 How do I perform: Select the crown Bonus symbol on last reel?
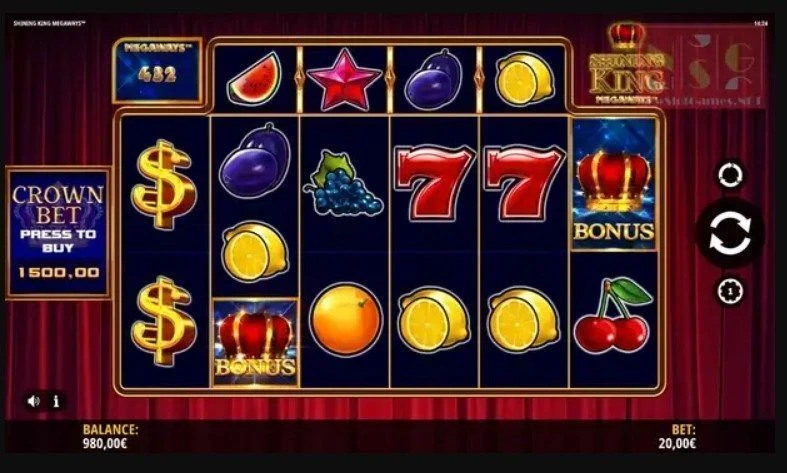[x=614, y=184]
